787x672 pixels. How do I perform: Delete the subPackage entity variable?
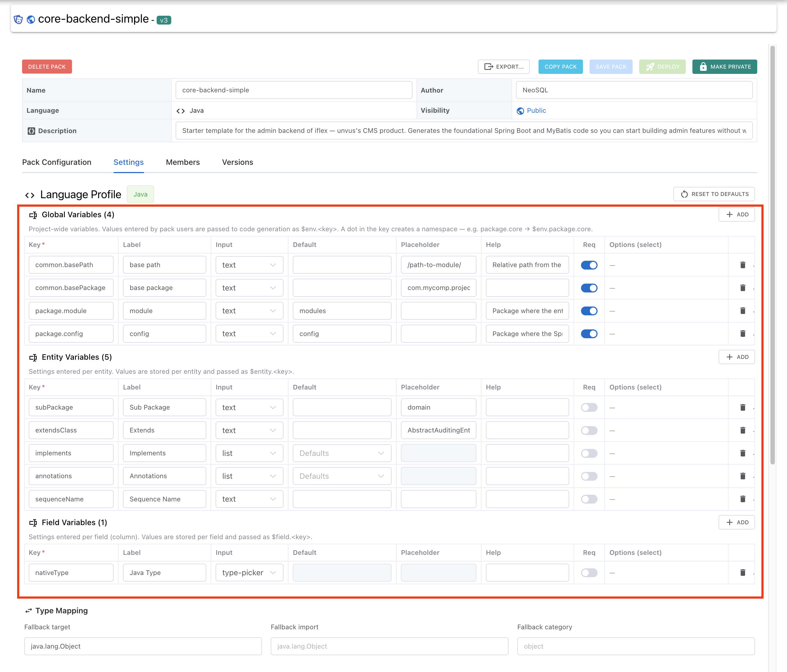click(x=743, y=407)
